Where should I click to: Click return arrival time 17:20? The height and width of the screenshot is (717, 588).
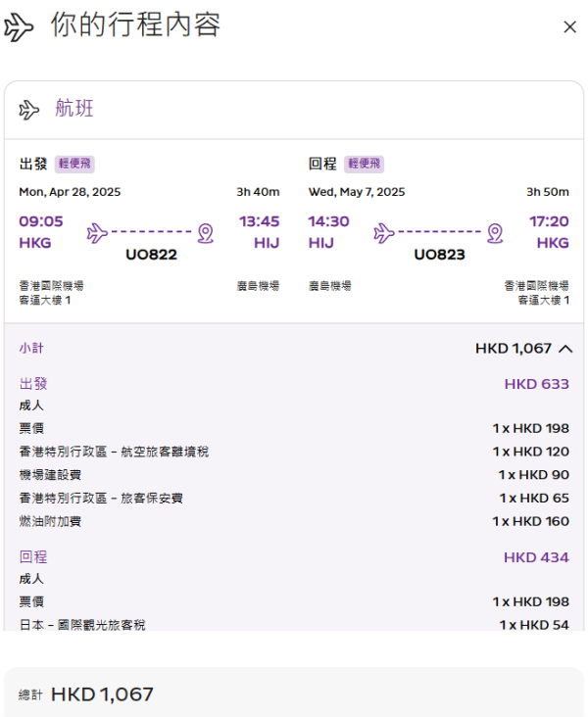[549, 221]
